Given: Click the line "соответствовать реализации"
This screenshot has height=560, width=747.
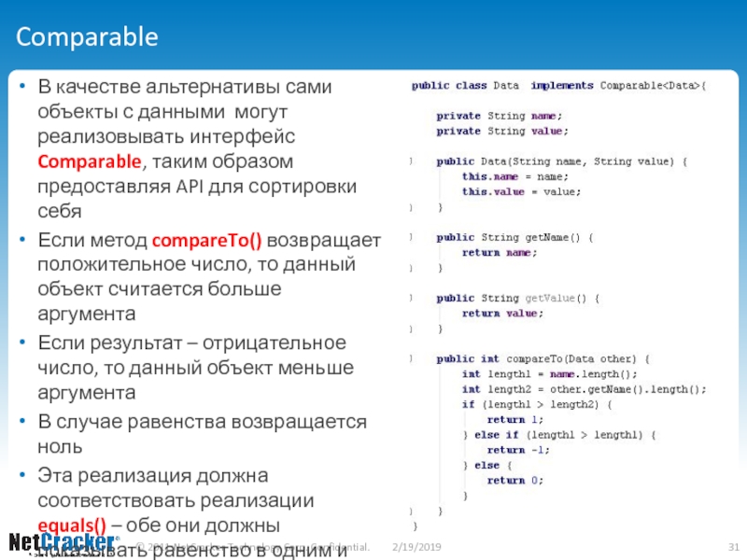Looking at the screenshot, I should point(176,500).
